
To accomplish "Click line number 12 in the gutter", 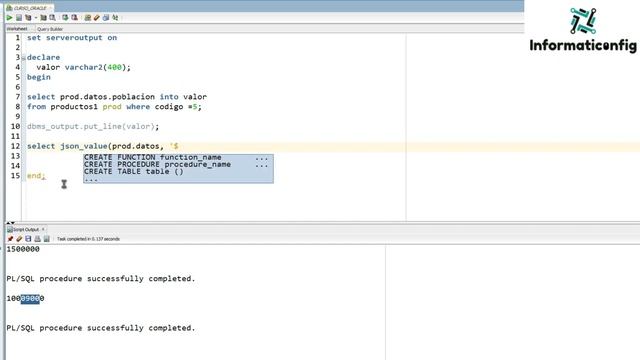I will [x=16, y=146].
